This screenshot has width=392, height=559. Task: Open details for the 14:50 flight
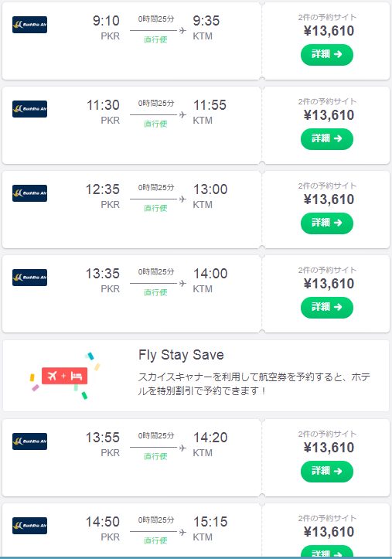pos(327,551)
